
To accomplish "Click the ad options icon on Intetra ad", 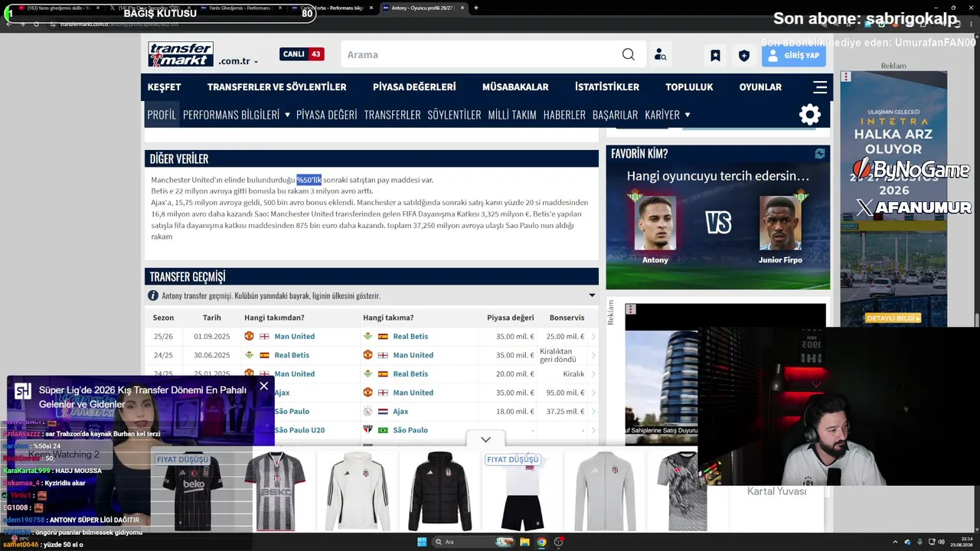I will 846,77.
